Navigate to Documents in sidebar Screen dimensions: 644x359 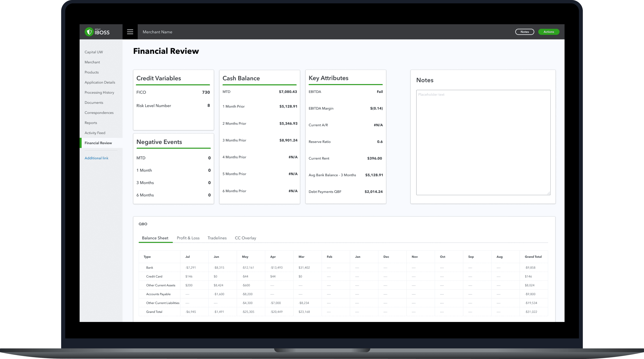(x=94, y=102)
